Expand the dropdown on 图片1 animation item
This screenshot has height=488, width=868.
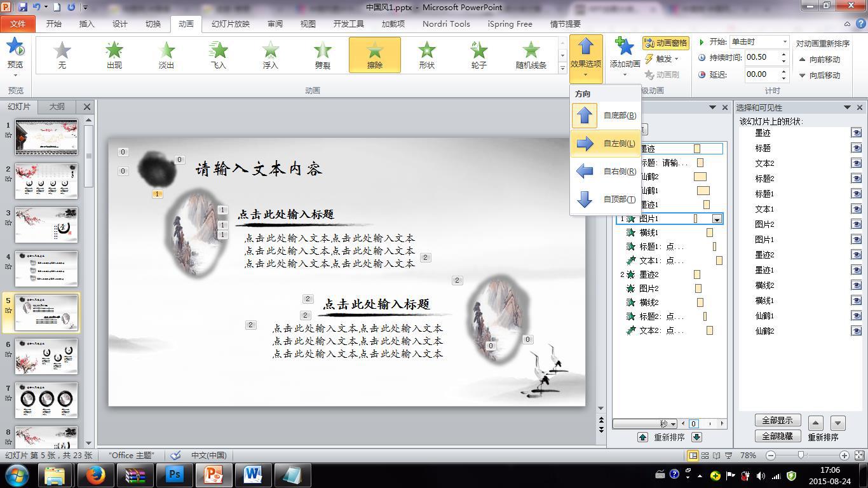pos(717,219)
